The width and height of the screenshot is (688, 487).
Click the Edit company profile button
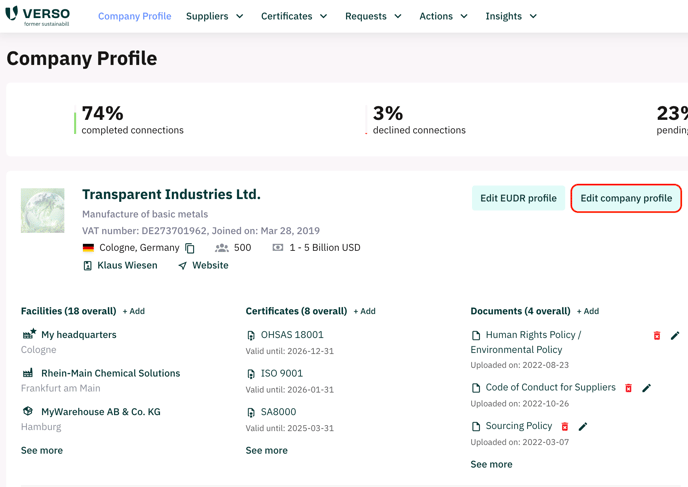[626, 198]
